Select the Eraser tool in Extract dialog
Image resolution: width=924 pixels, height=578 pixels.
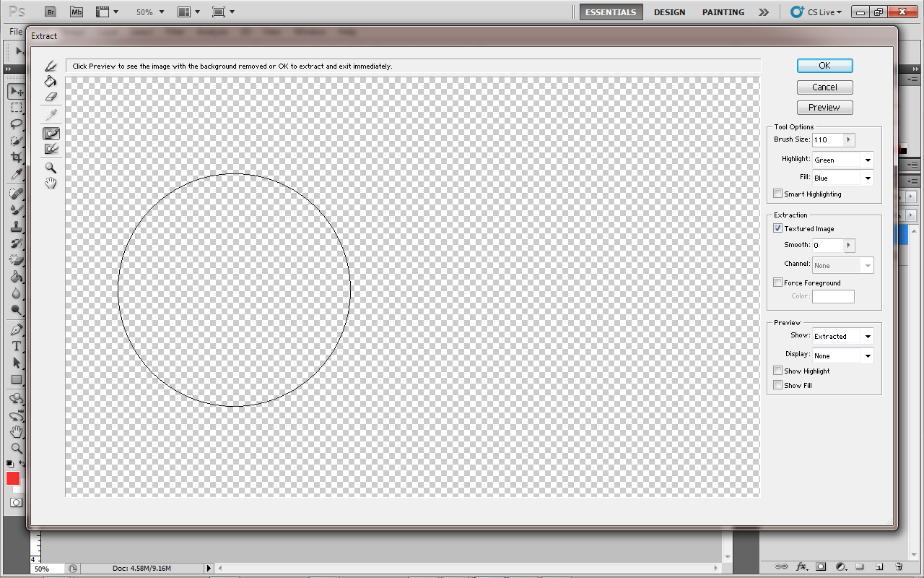[51, 96]
